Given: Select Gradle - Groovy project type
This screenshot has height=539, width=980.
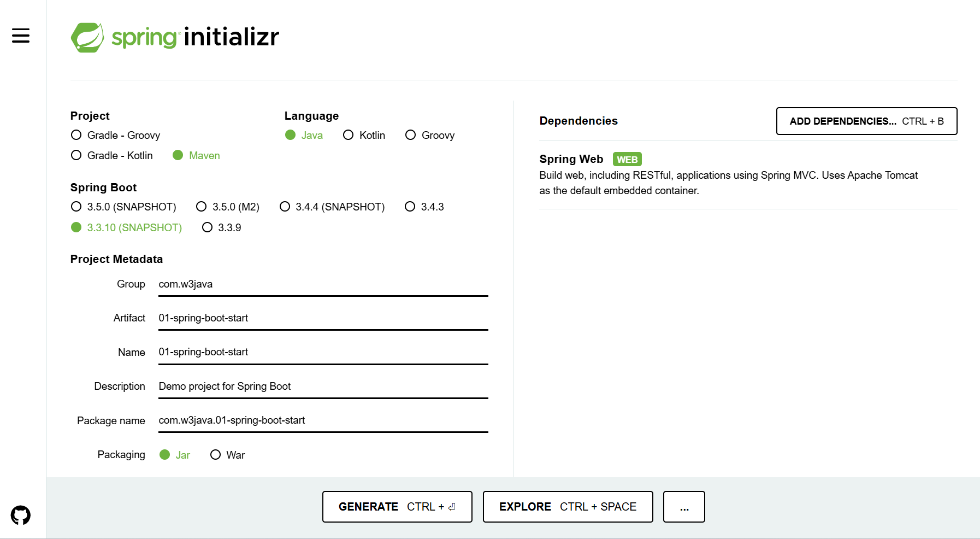Looking at the screenshot, I should pyautogui.click(x=115, y=135).
